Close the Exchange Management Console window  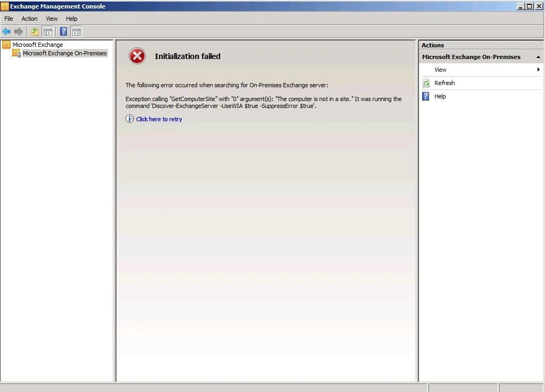tap(539, 6)
